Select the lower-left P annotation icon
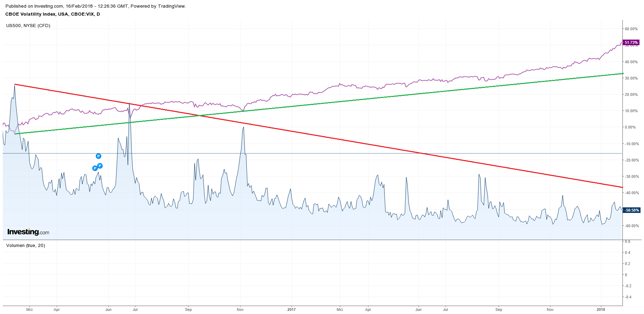 [94, 168]
